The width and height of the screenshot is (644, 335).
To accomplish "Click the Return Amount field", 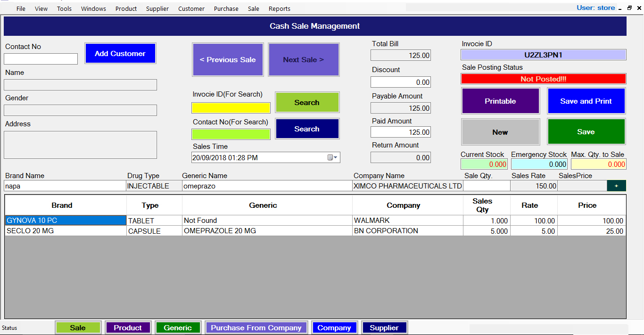I will (x=401, y=157).
